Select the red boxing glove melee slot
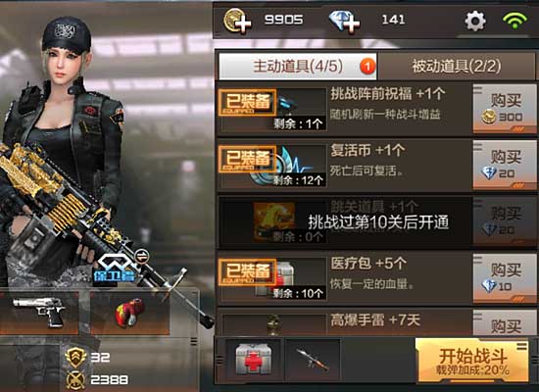This screenshot has width=539, height=392. pyautogui.click(x=130, y=313)
